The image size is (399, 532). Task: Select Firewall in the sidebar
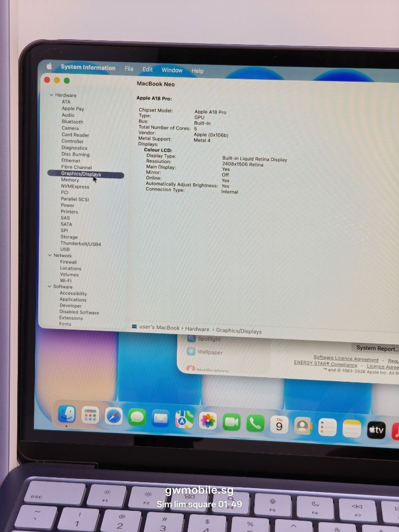tap(68, 262)
